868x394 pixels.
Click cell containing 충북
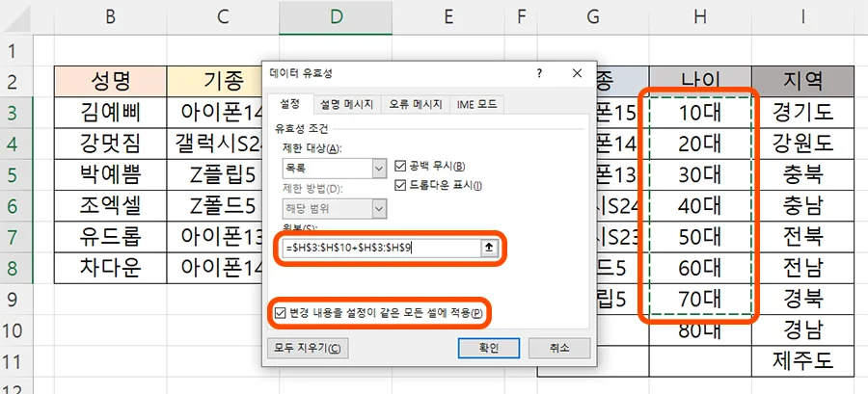[802, 175]
